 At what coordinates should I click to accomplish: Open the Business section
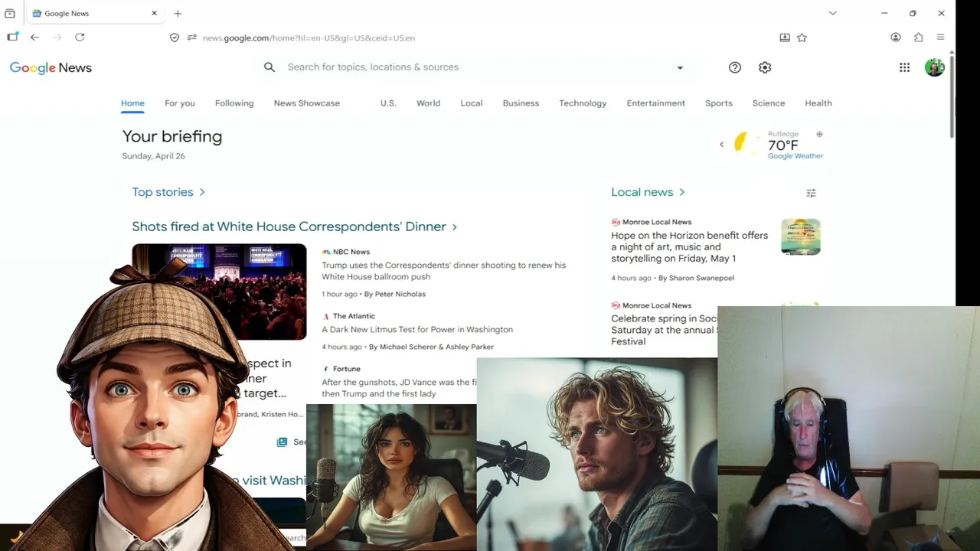pos(521,103)
